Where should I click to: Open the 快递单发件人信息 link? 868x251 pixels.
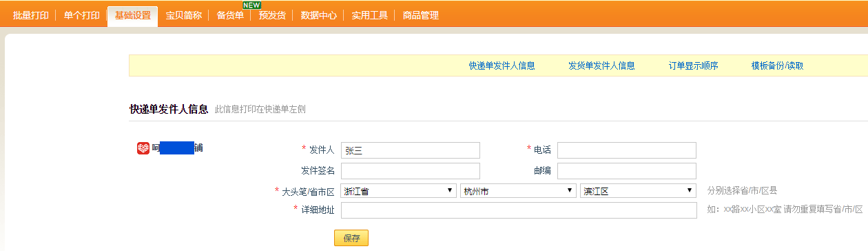502,66
